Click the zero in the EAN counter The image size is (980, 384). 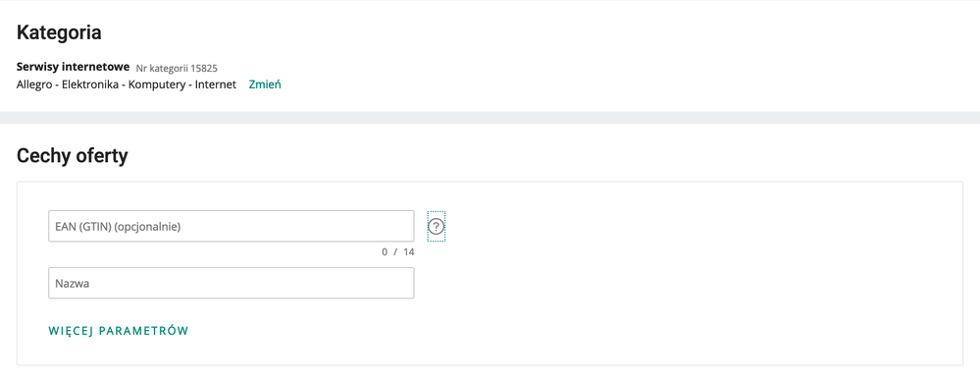click(385, 252)
